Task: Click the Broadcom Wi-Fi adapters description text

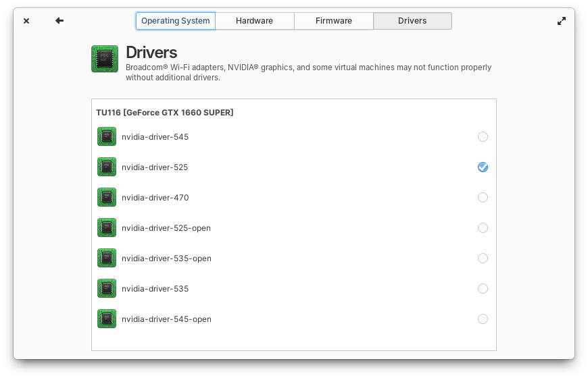Action: [x=309, y=72]
